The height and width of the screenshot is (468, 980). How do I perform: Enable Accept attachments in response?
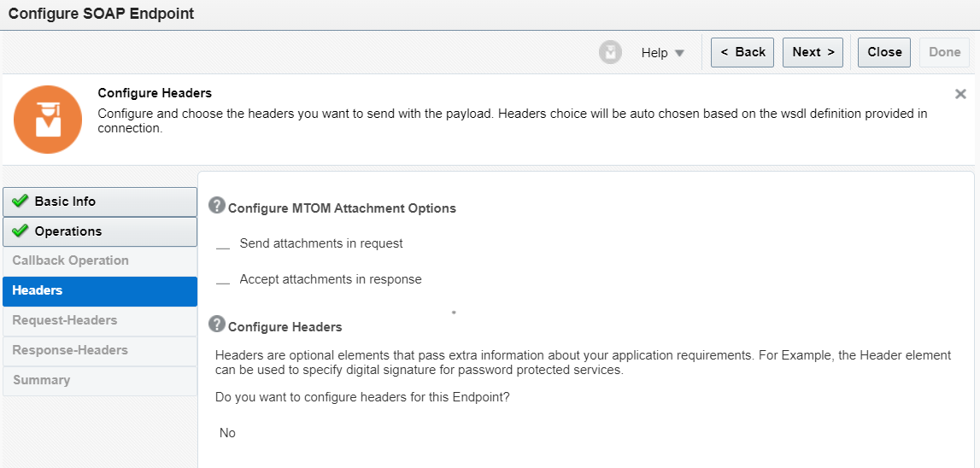click(x=223, y=280)
